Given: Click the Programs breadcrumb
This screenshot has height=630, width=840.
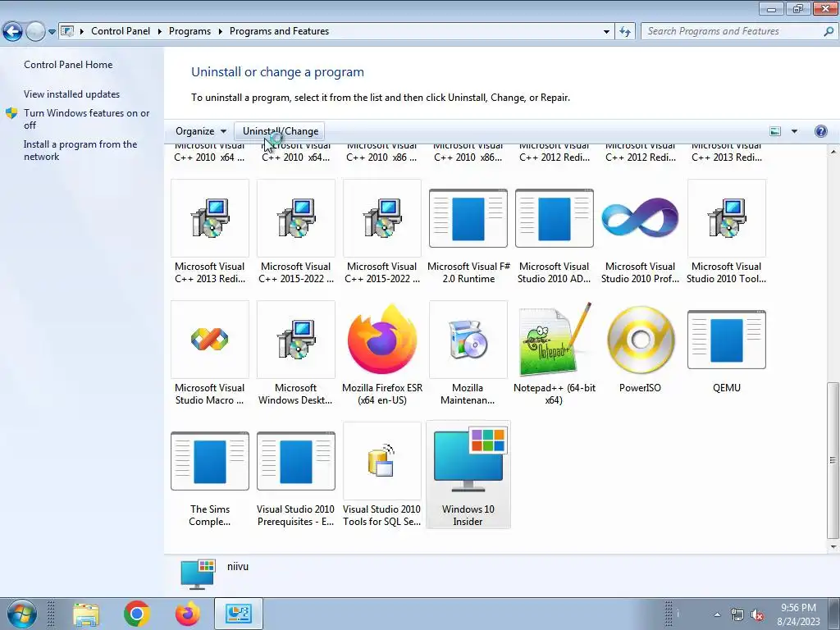Looking at the screenshot, I should (189, 31).
